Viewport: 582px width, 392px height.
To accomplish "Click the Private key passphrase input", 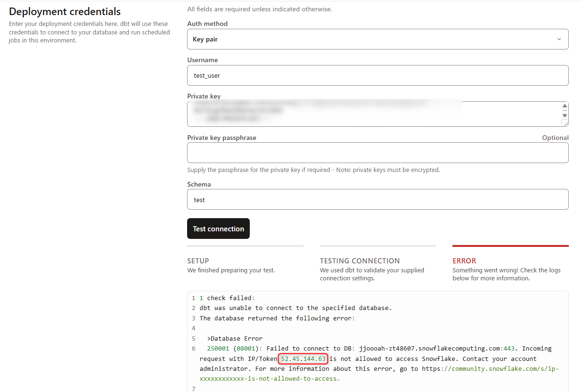I will 377,153.
